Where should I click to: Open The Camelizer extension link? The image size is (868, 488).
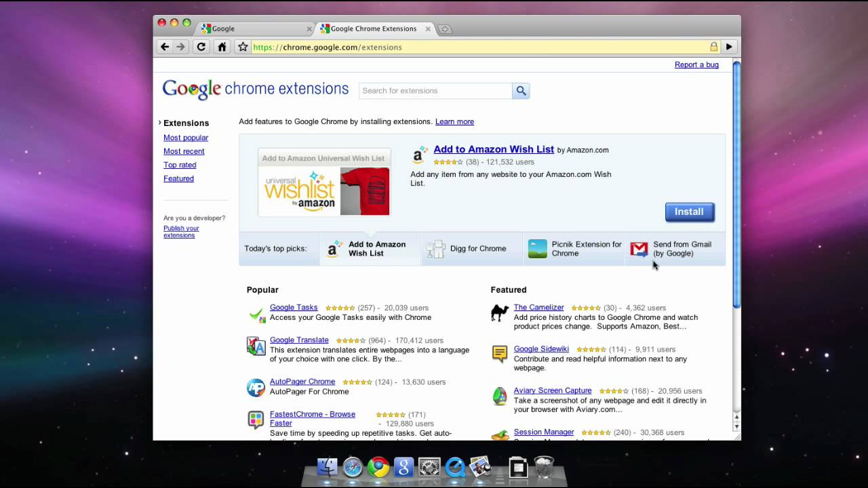tap(538, 308)
